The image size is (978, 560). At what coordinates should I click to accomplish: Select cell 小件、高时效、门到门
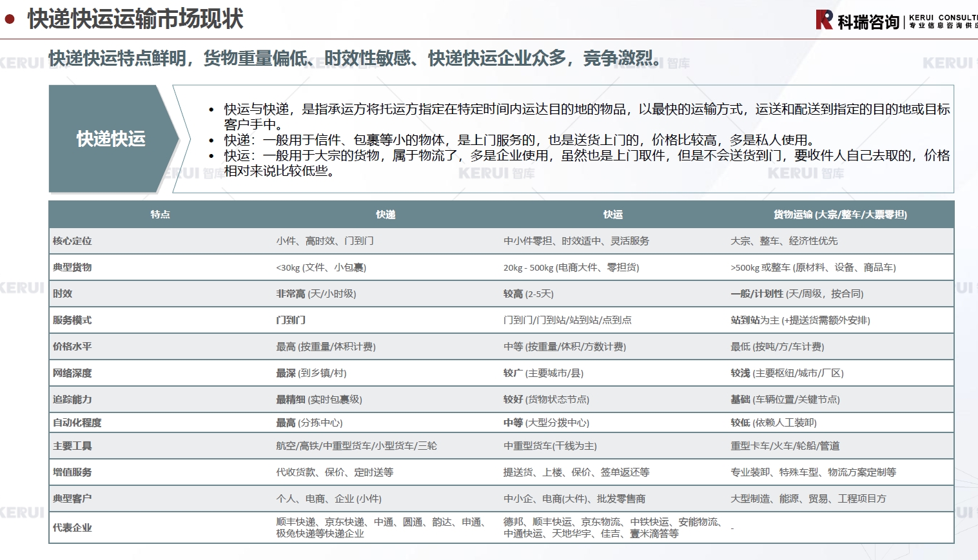[325, 241]
